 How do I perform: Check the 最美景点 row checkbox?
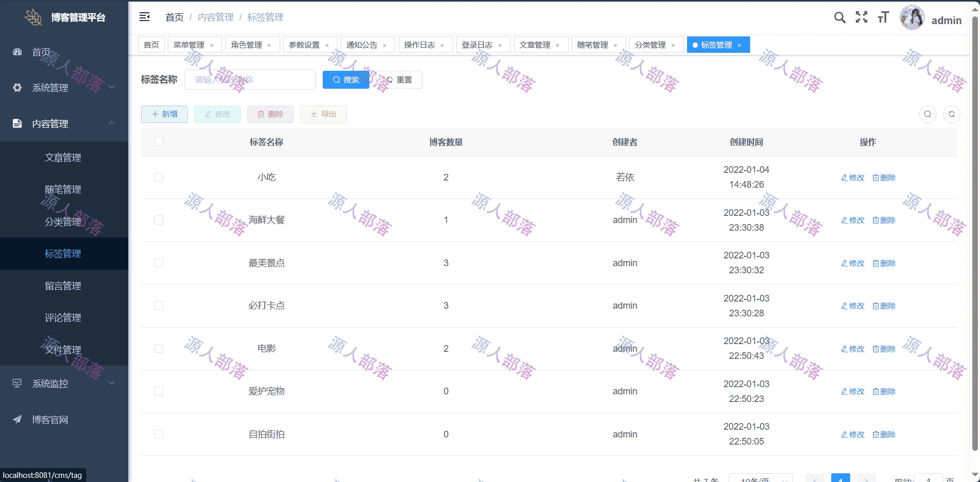coord(159,263)
